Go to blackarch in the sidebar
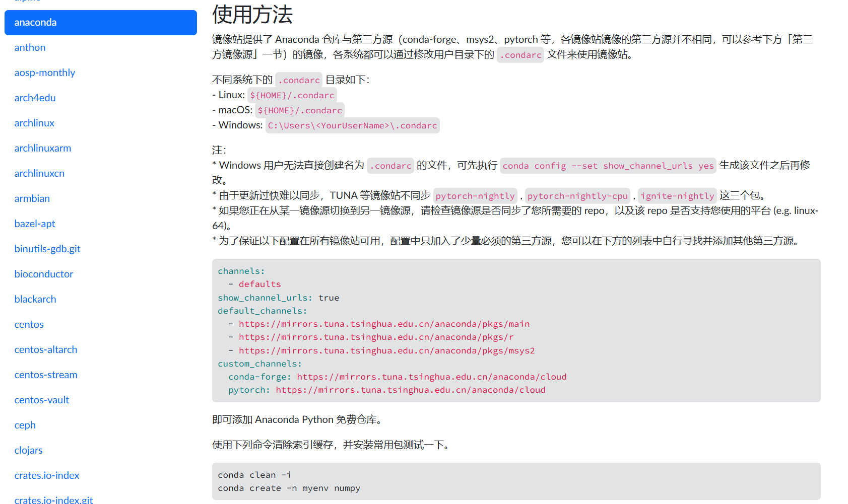 [x=35, y=300]
